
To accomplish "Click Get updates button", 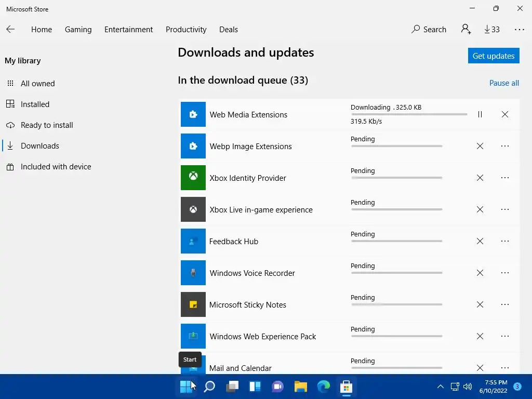I will click(x=494, y=56).
